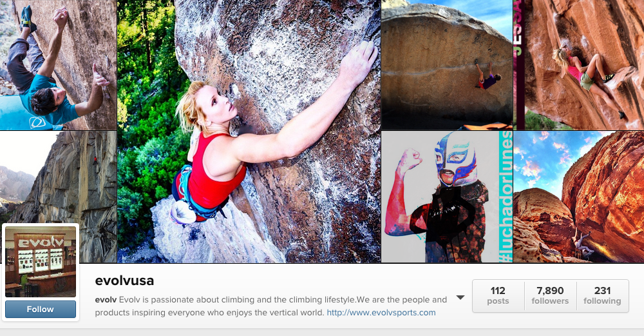Click the #luchadorlunes hashtag banner

coord(506,197)
